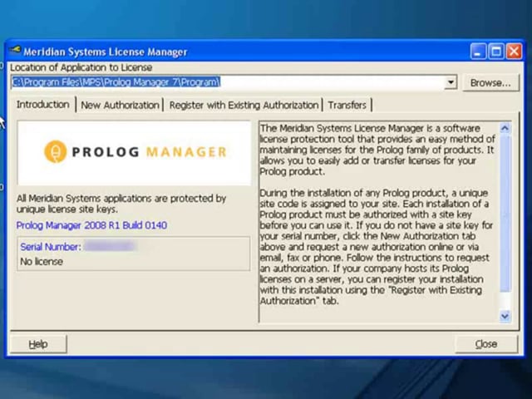Click the description text scroll down arrow
This screenshot has width=532, height=399.
[x=505, y=316]
